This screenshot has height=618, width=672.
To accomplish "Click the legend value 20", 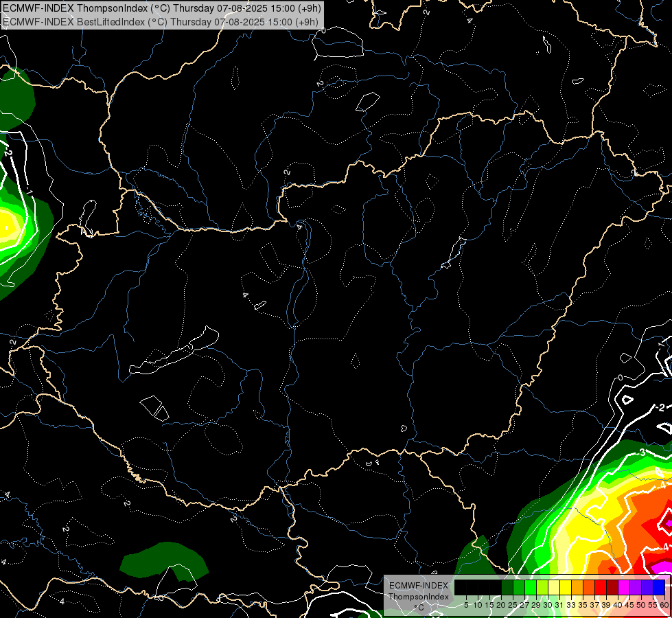I will [x=501, y=605].
